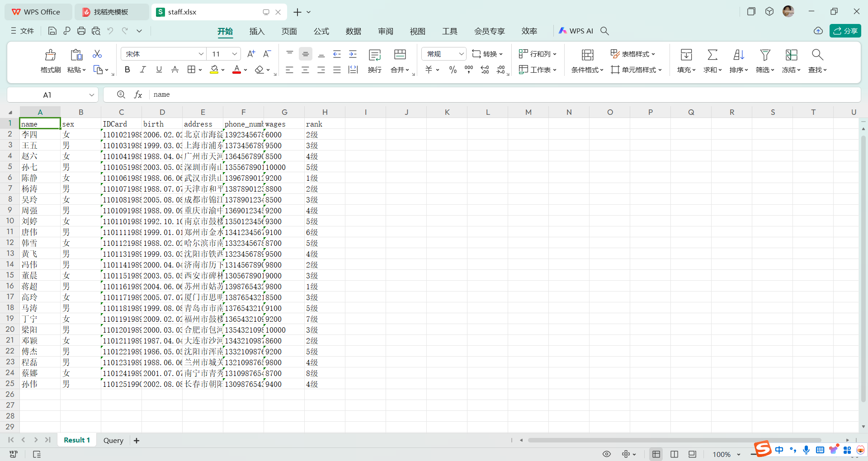Open the font size dropdown

point(234,54)
